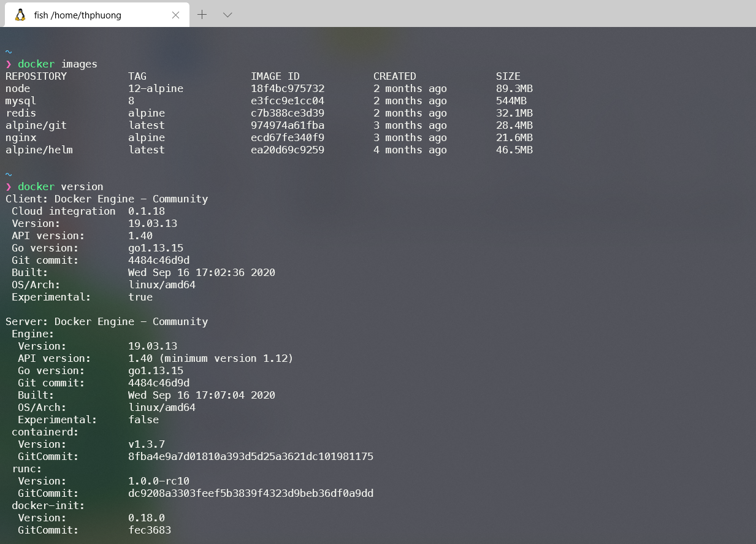This screenshot has width=756, height=544.
Task: Click image ID 974974a61fba
Action: pyautogui.click(x=288, y=125)
